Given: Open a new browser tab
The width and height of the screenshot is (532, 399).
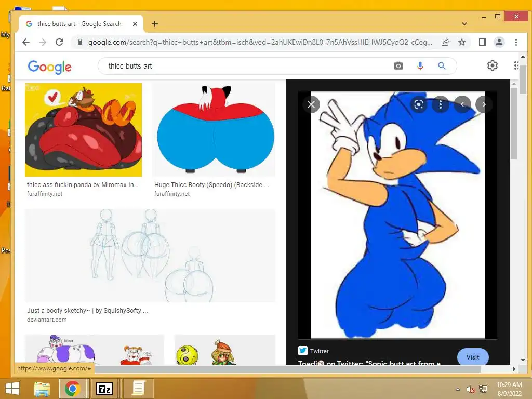Looking at the screenshot, I should click(x=155, y=24).
